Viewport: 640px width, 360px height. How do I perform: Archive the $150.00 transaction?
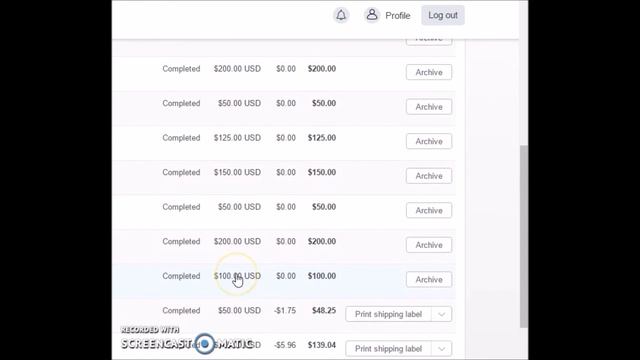point(429,176)
